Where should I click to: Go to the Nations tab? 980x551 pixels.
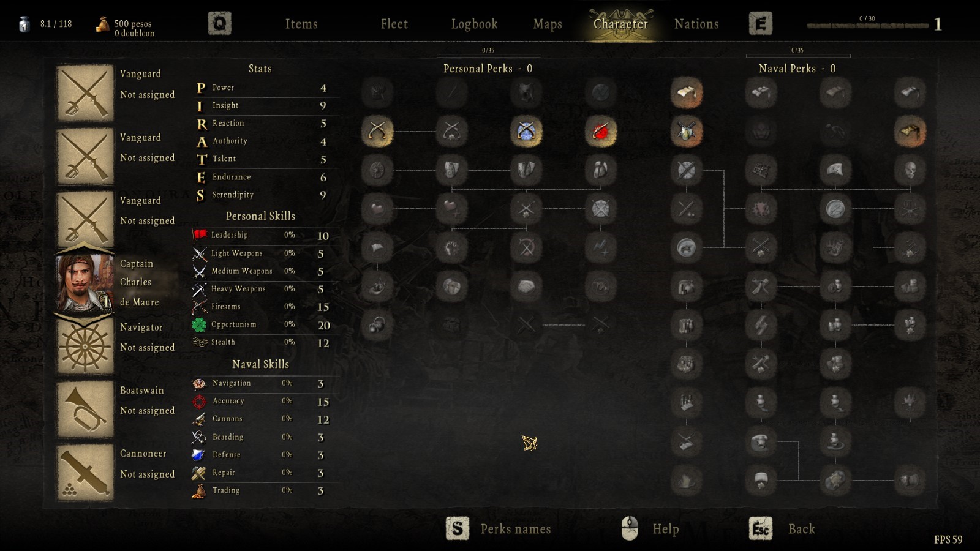pyautogui.click(x=696, y=24)
